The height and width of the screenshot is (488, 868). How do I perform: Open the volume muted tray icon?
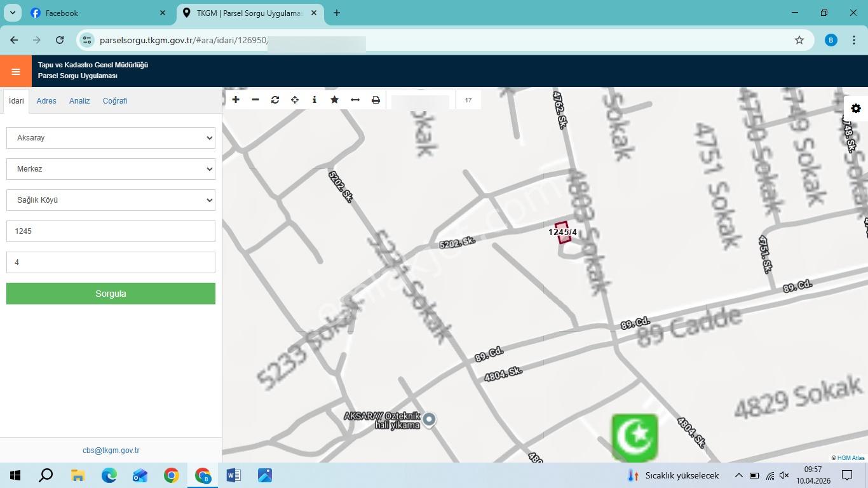[x=784, y=475]
